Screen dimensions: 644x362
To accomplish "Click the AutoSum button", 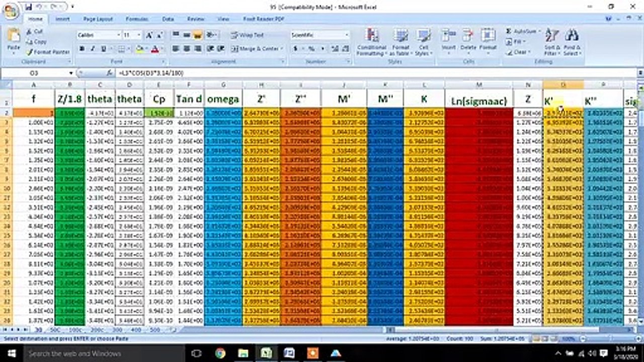I will point(521,31).
